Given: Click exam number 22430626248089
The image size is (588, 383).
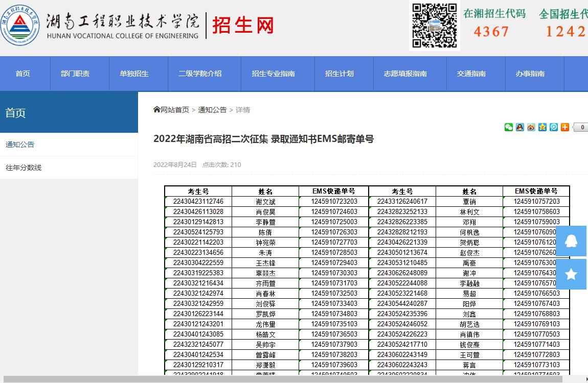Looking at the screenshot, I should [402, 273].
